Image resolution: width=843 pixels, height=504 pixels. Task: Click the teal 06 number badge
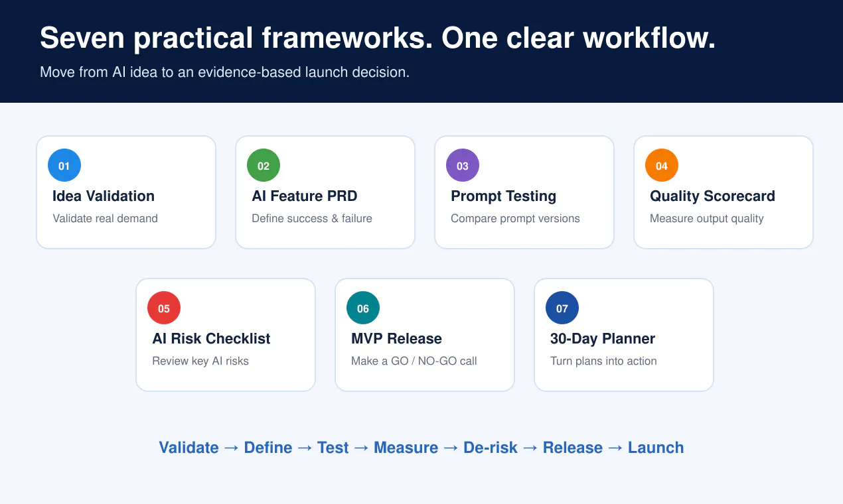click(363, 308)
